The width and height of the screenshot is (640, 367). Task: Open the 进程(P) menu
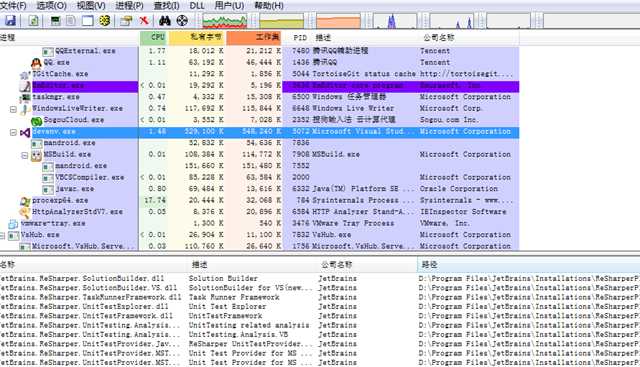point(129,6)
